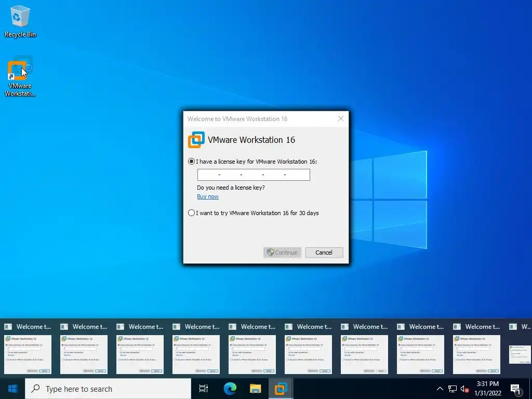Expand the hidden system tray icons chevron

(x=440, y=389)
